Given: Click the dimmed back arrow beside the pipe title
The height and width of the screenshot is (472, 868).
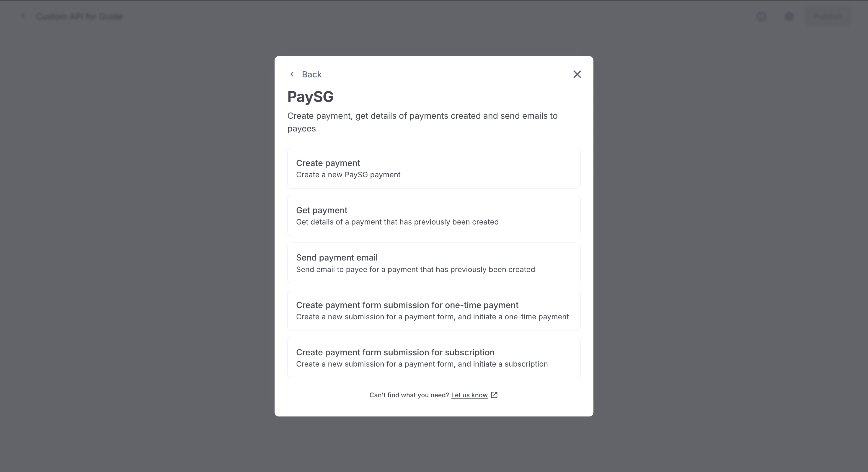Looking at the screenshot, I should 23,16.
